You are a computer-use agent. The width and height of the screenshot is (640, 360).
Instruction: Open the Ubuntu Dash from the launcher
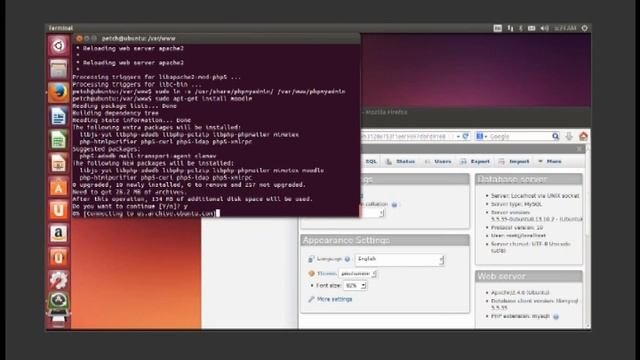(58, 46)
